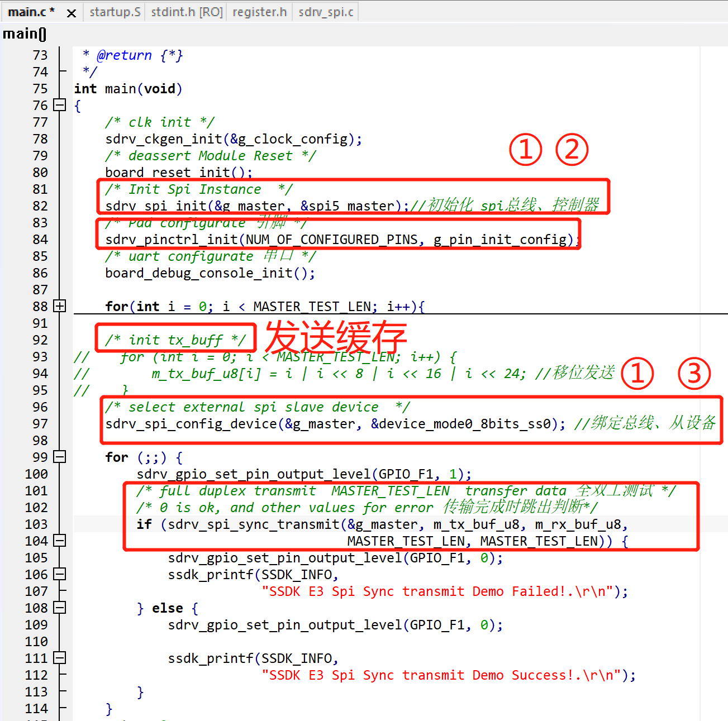
Task: Click line number 103 in the gutter
Action: pyautogui.click(x=36, y=524)
